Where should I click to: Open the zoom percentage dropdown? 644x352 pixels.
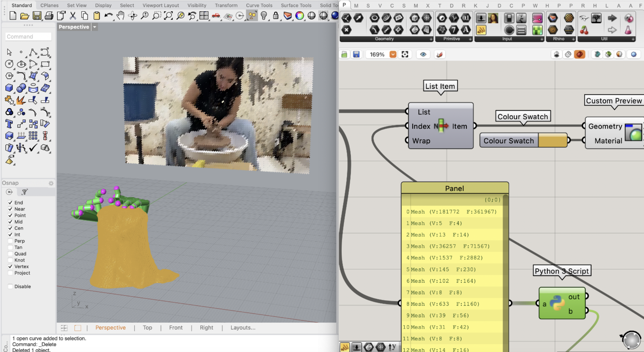coord(393,55)
